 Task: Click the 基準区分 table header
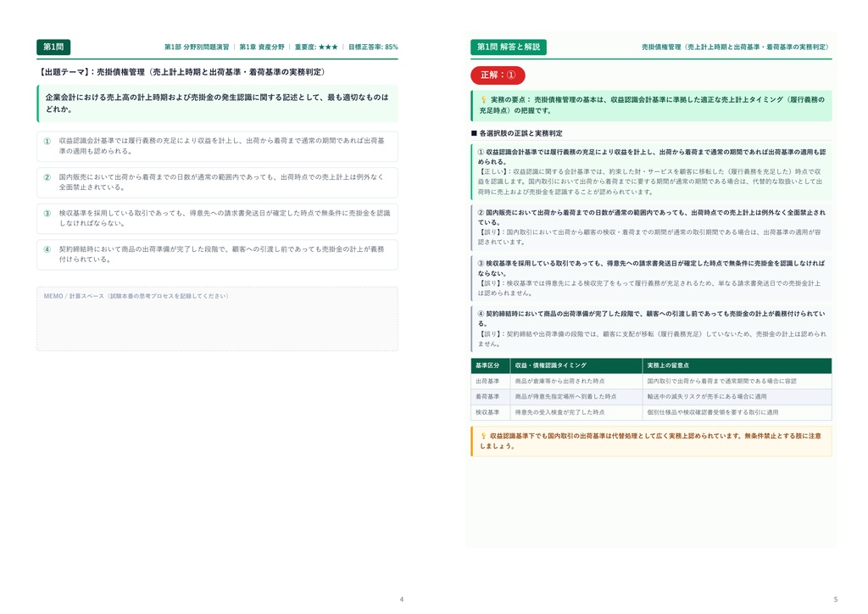click(x=490, y=366)
